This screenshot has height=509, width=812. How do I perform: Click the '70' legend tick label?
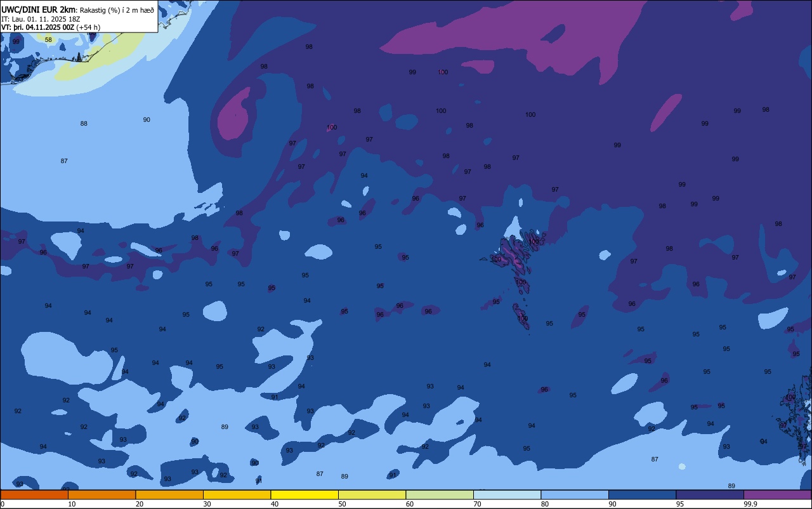pyautogui.click(x=477, y=504)
